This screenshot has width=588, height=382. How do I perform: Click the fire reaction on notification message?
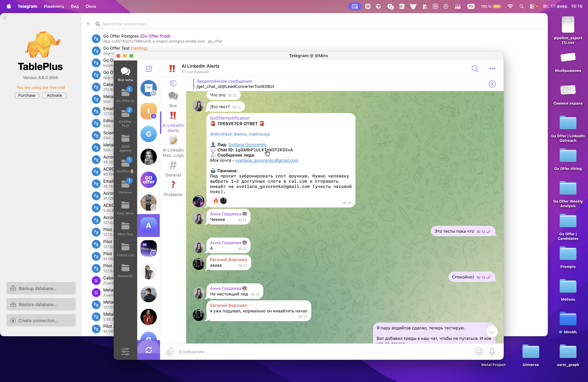tap(216, 201)
